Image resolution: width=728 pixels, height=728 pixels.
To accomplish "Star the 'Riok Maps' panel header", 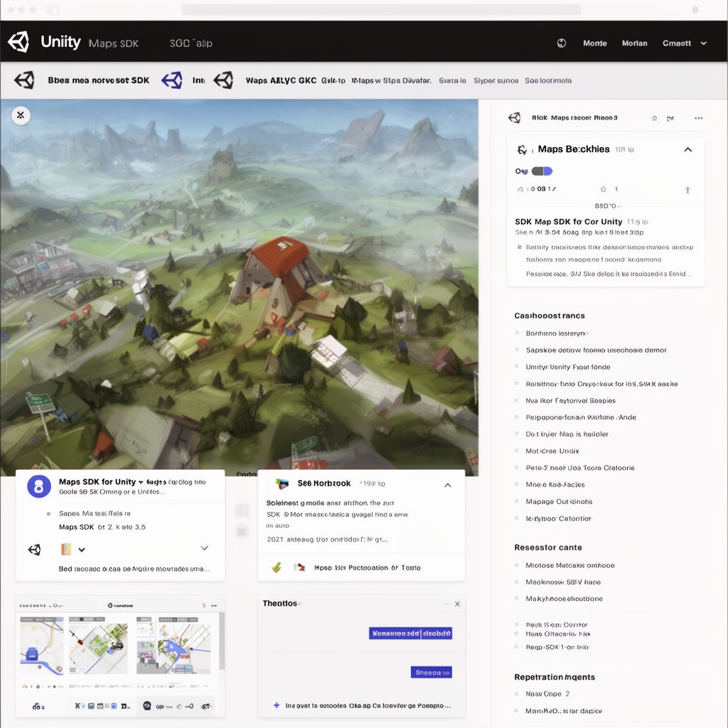I will (654, 118).
